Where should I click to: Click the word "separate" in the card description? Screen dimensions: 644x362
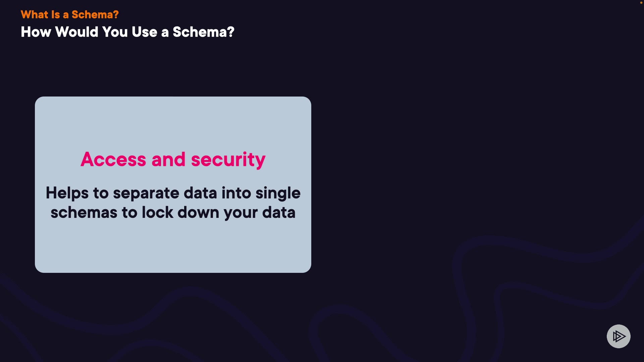coord(146,193)
